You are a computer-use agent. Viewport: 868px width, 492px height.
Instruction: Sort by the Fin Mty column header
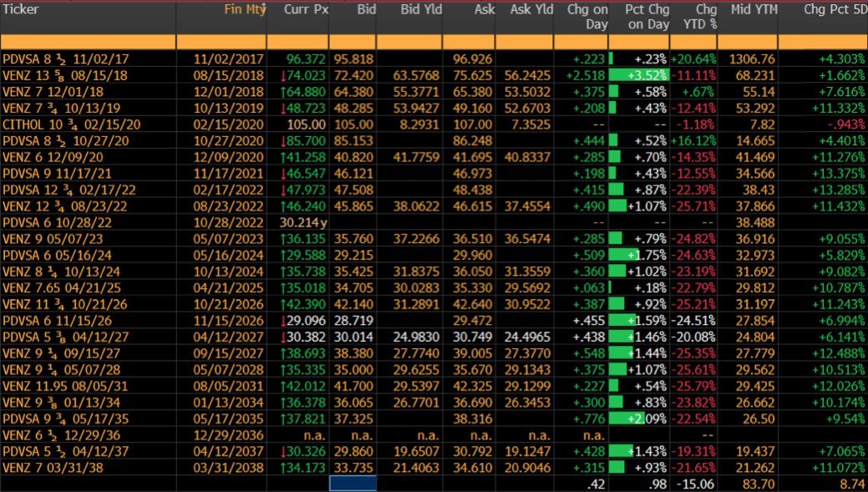tap(244, 9)
